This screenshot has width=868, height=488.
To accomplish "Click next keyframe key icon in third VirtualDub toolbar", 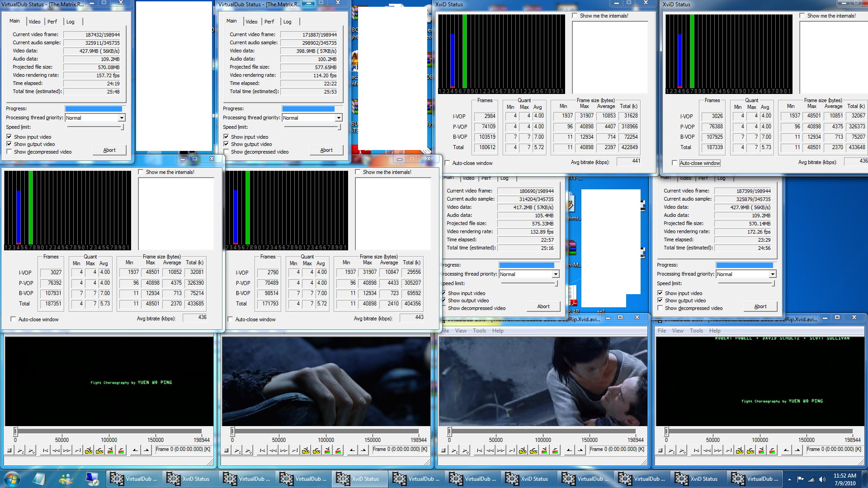I will [533, 450].
